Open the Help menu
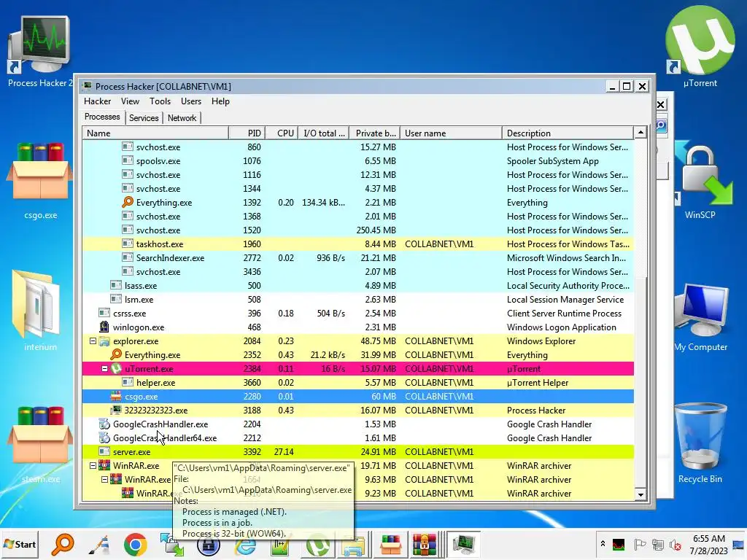The width and height of the screenshot is (747, 560). coord(220,101)
